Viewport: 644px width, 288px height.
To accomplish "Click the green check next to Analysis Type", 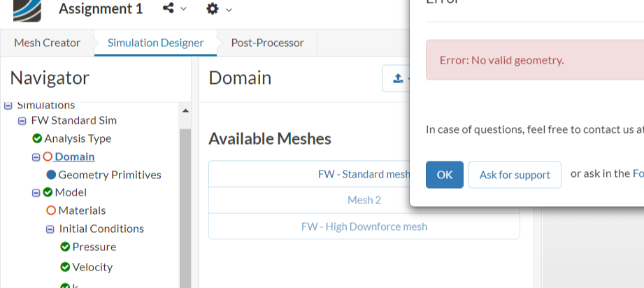I will [37, 138].
